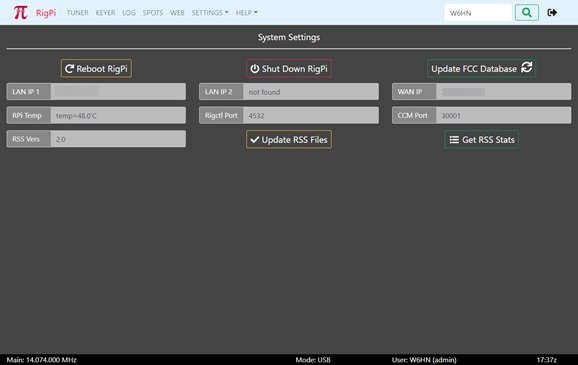The image size is (578, 365).
Task: Click the list icon on Get RSS Stats
Action: [454, 140]
